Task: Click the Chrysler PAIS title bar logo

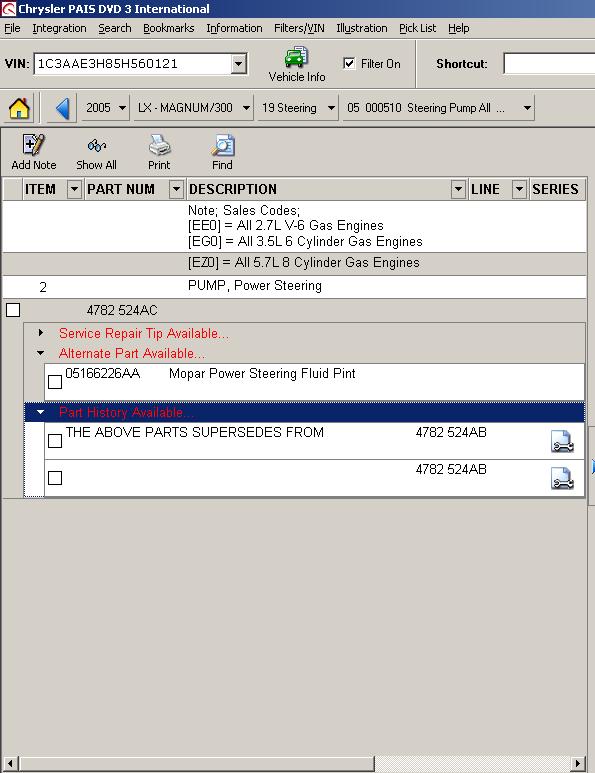Action: click(x=8, y=8)
